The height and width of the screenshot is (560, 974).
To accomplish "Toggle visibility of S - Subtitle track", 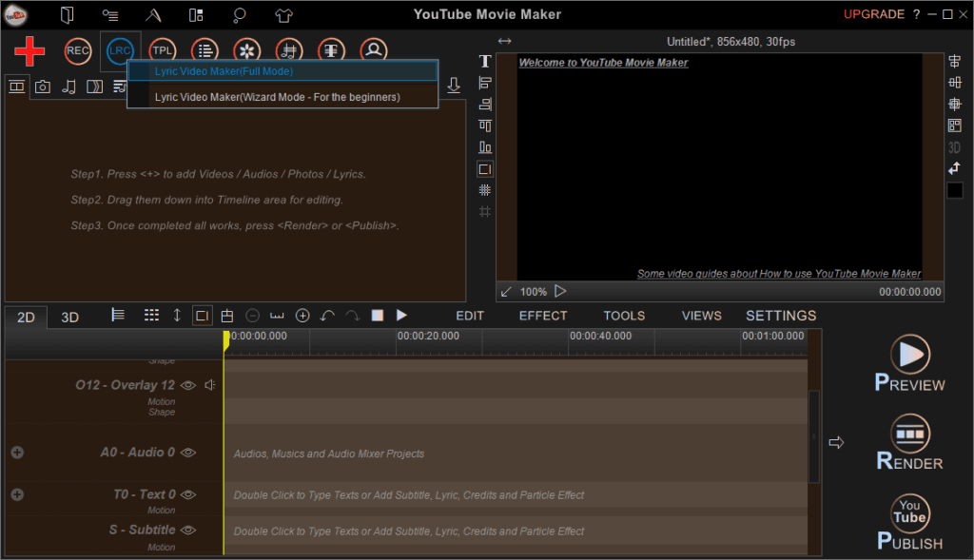I will 188,531.
